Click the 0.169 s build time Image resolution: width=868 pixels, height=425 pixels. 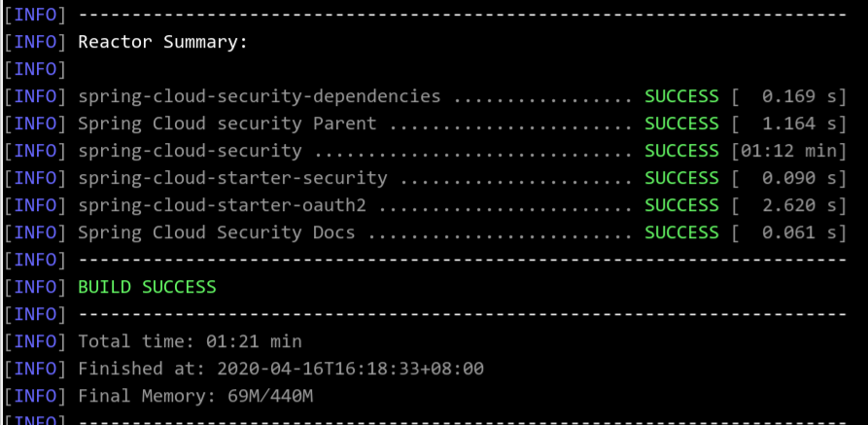coord(789,96)
